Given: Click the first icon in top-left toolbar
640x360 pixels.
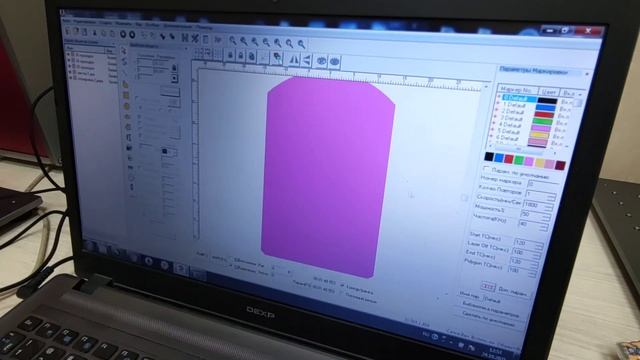Looking at the screenshot, I should pyautogui.click(x=68, y=31).
